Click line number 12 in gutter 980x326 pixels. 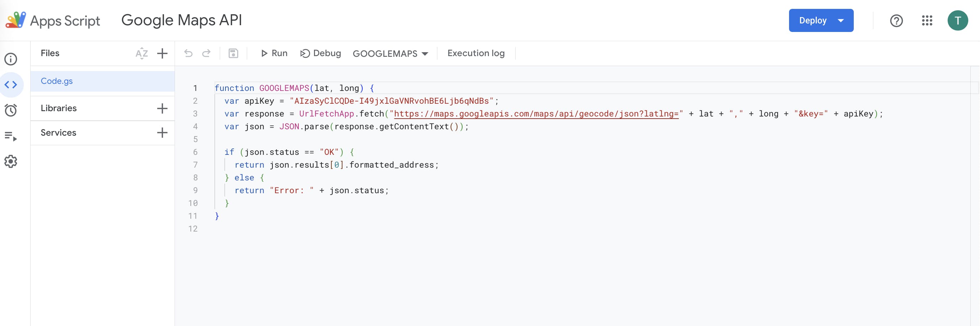[x=193, y=229]
